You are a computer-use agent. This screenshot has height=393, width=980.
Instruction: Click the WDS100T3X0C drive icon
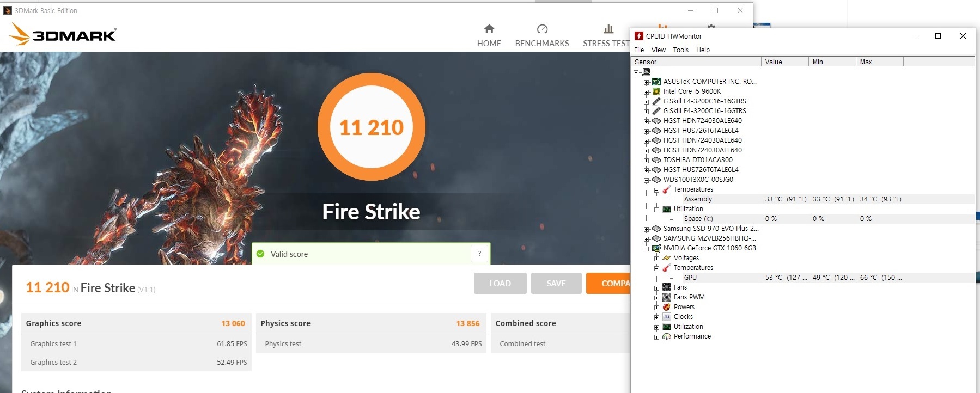[656, 180]
